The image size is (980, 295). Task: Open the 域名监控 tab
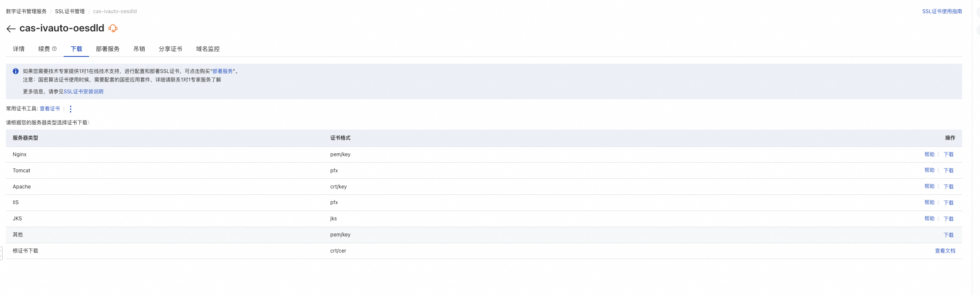pos(208,49)
